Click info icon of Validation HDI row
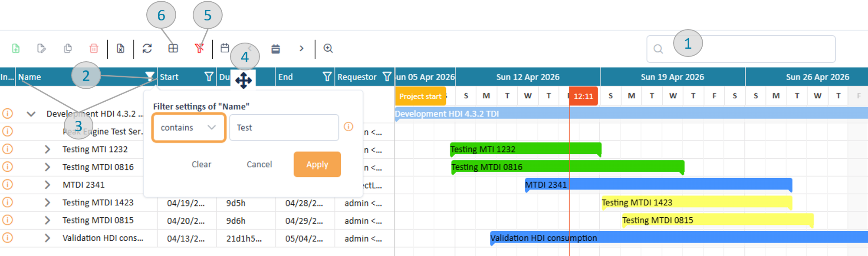The height and width of the screenshot is (256, 868). (x=7, y=238)
